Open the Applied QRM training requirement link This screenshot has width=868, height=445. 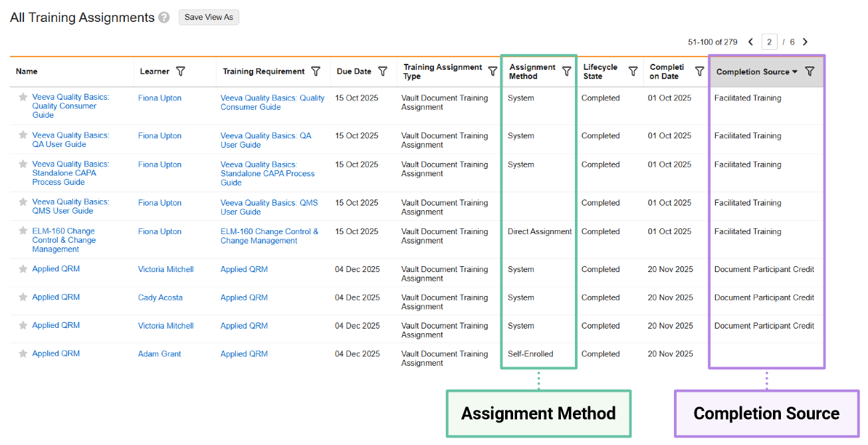tap(244, 269)
